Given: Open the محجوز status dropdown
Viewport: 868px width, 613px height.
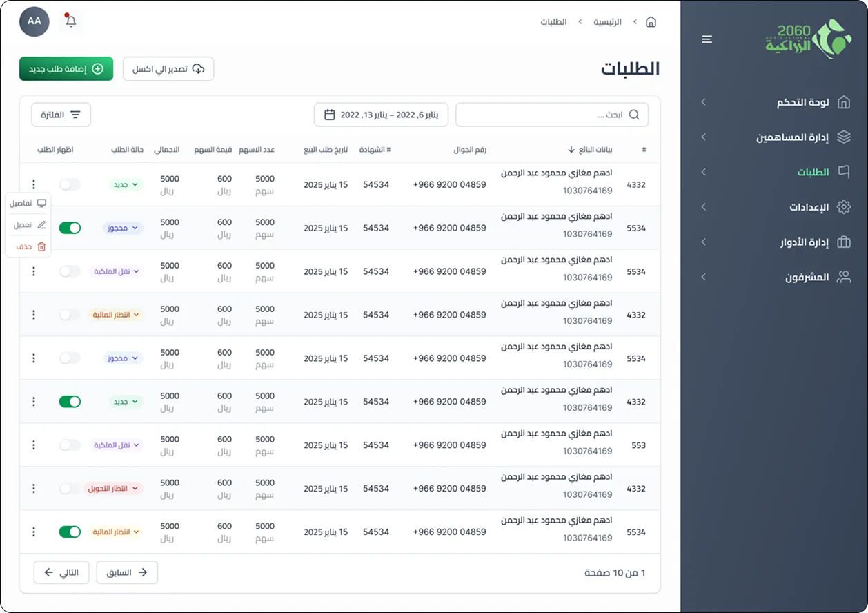Looking at the screenshot, I should (123, 227).
